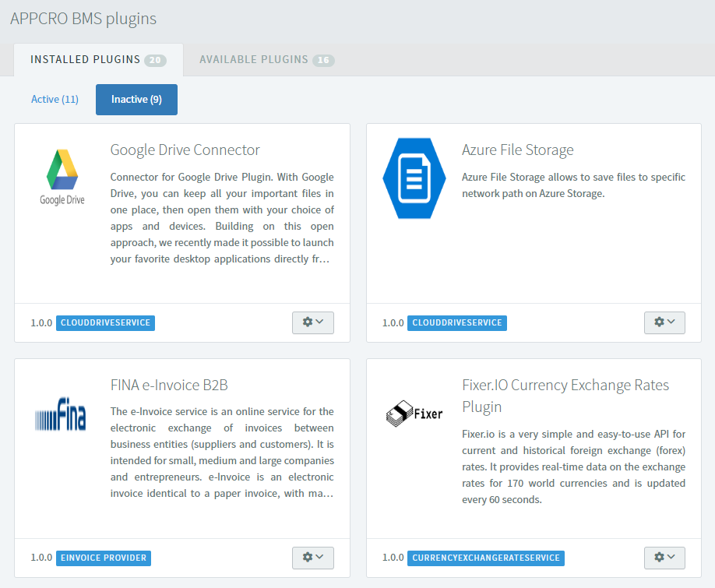Open gear settings dropdown for Fixer.IO plugin
This screenshot has width=715, height=588.
point(664,558)
